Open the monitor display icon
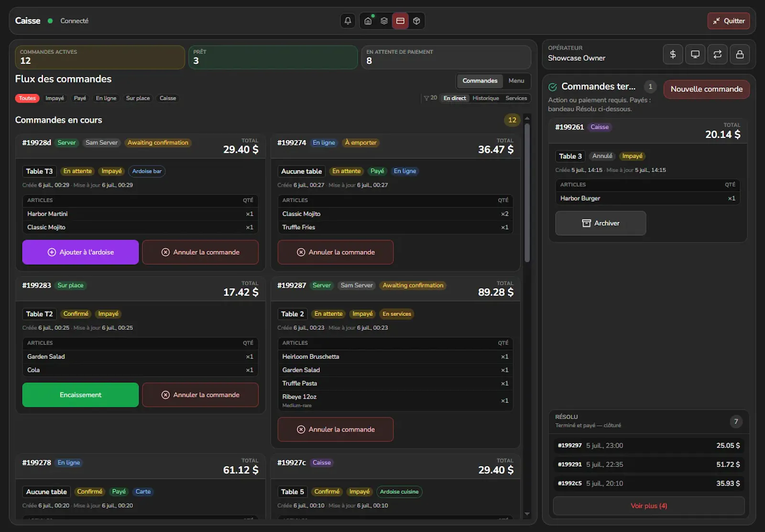Image resolution: width=765 pixels, height=532 pixels. (695, 54)
